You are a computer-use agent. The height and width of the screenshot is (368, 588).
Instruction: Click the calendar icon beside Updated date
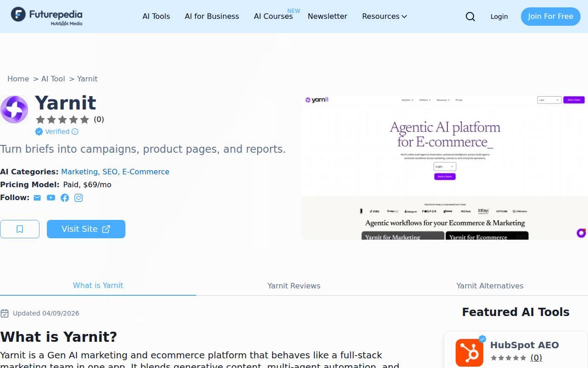coord(5,313)
